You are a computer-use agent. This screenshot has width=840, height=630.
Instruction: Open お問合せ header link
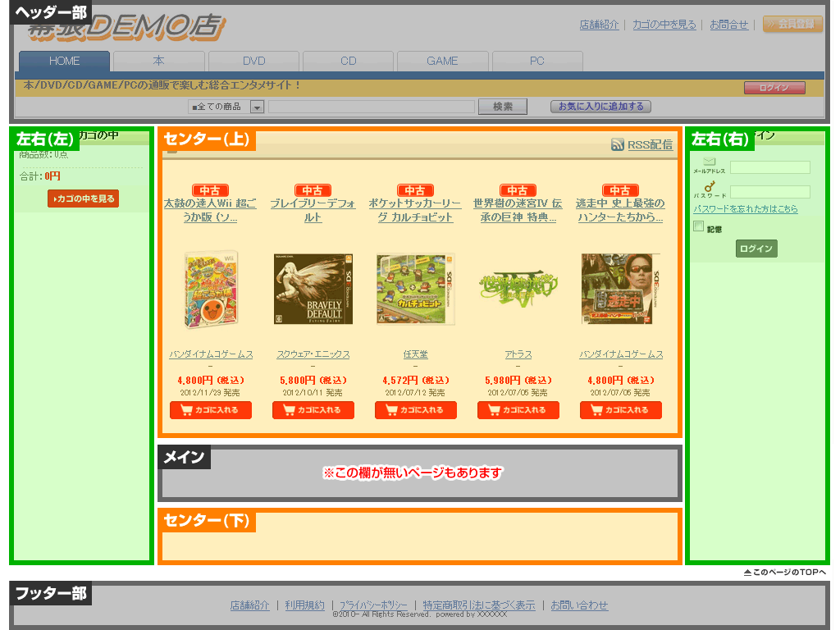tap(729, 25)
